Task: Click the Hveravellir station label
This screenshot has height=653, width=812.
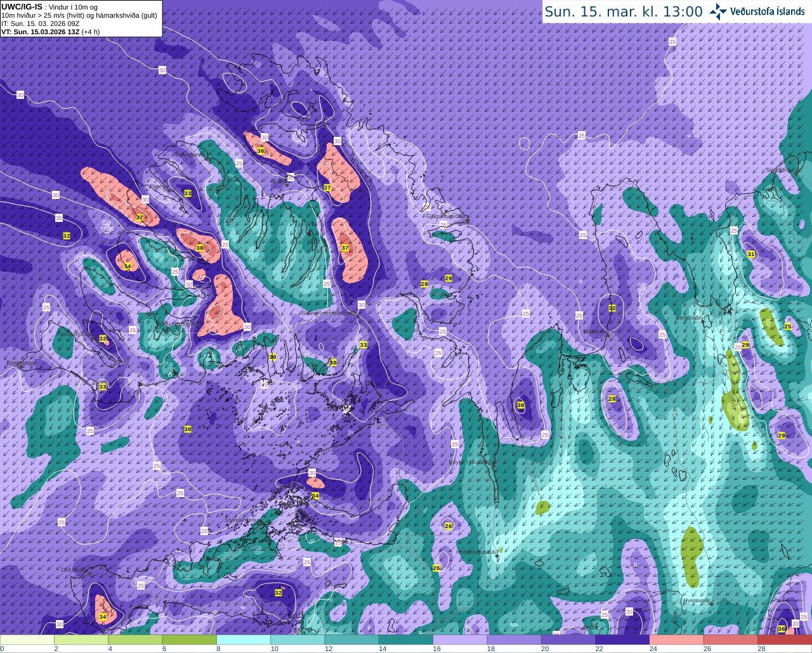Action: pyautogui.click(x=696, y=600)
